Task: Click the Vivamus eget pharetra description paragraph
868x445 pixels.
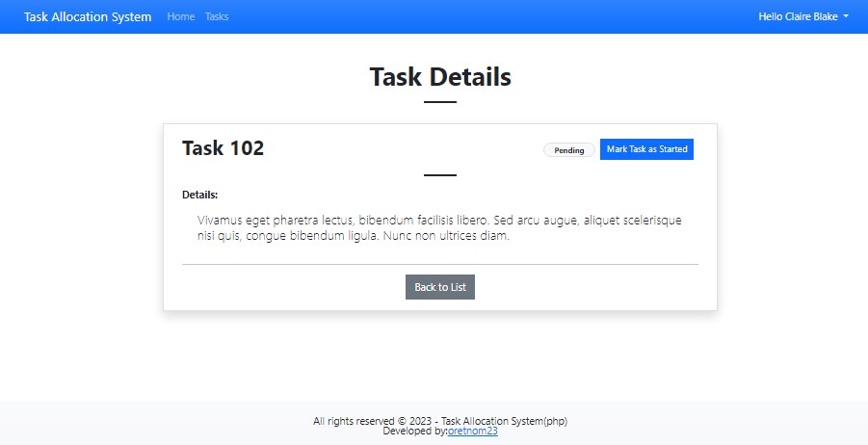Action: (x=439, y=228)
